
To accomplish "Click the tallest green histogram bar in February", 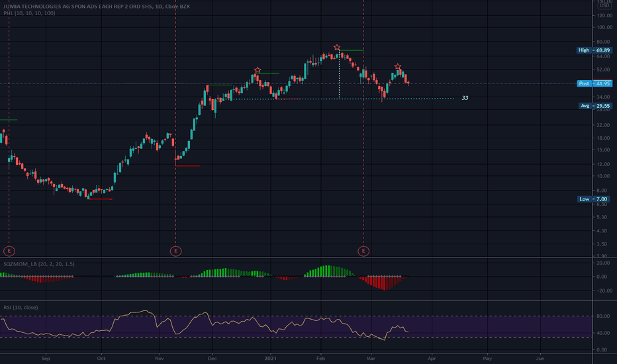I will pyautogui.click(x=328, y=271).
